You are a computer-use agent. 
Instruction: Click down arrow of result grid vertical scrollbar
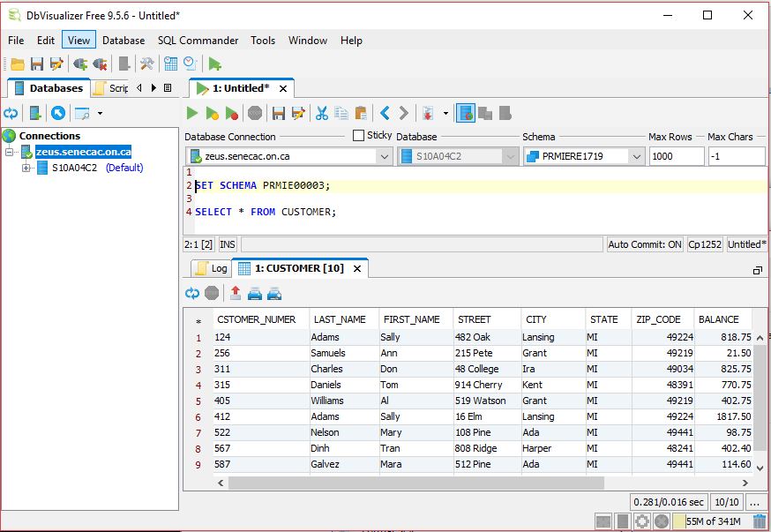pyautogui.click(x=760, y=468)
